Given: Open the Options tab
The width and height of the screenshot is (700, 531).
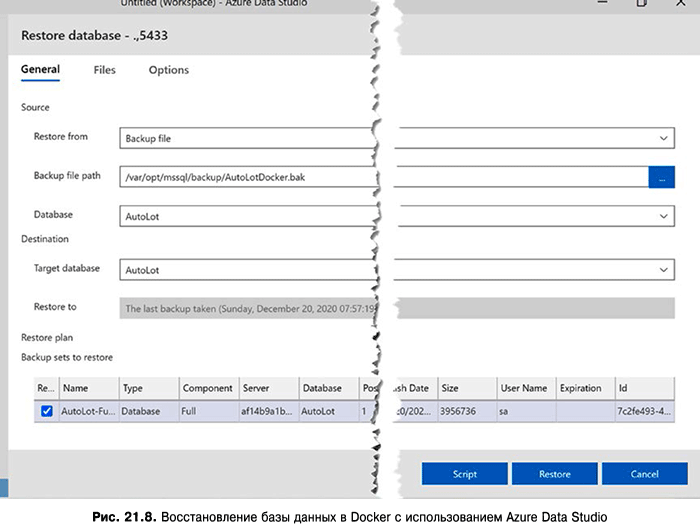Looking at the screenshot, I should pyautogui.click(x=169, y=70).
